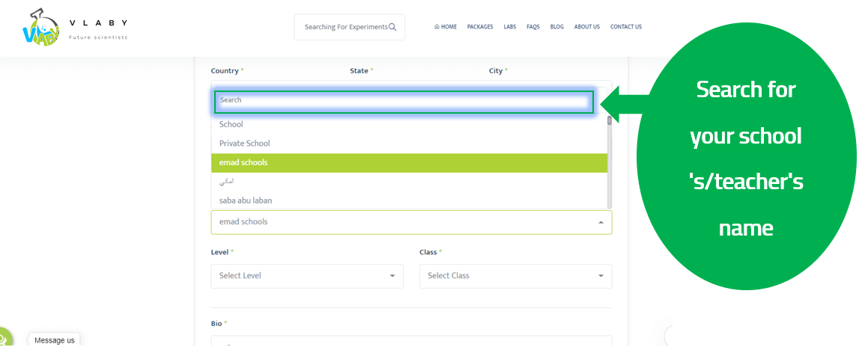Click the dropdown list scrollbar
Screen dimensions: 868x353
tap(609, 120)
